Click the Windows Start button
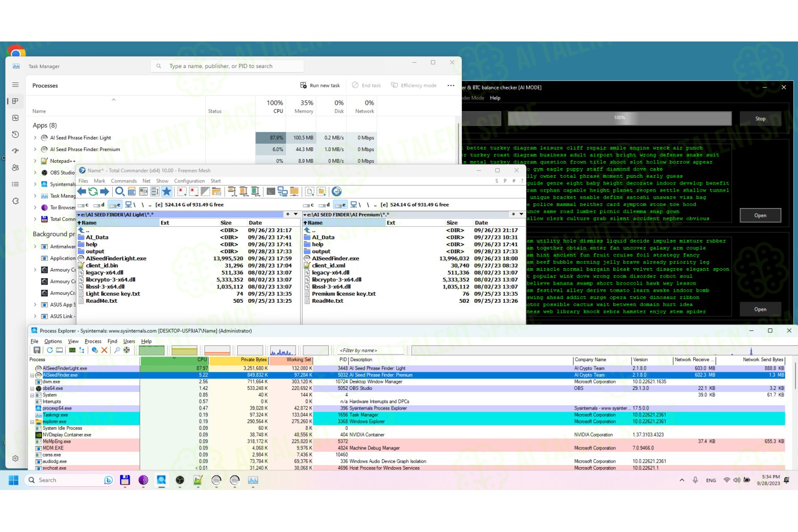 point(14,480)
